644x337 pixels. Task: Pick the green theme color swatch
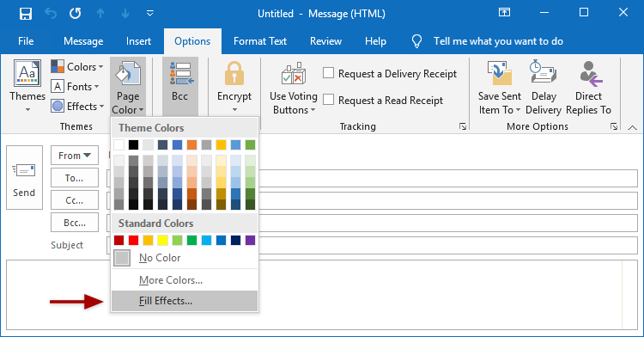(x=250, y=144)
